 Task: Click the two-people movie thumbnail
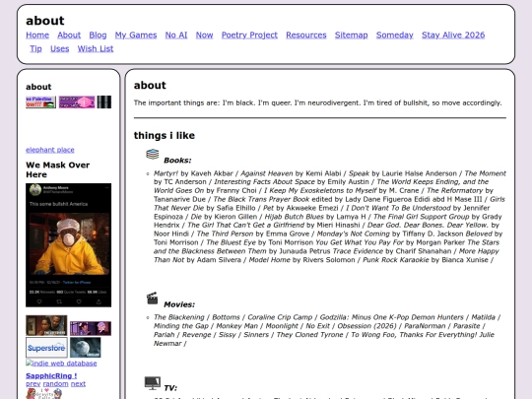(x=46, y=325)
